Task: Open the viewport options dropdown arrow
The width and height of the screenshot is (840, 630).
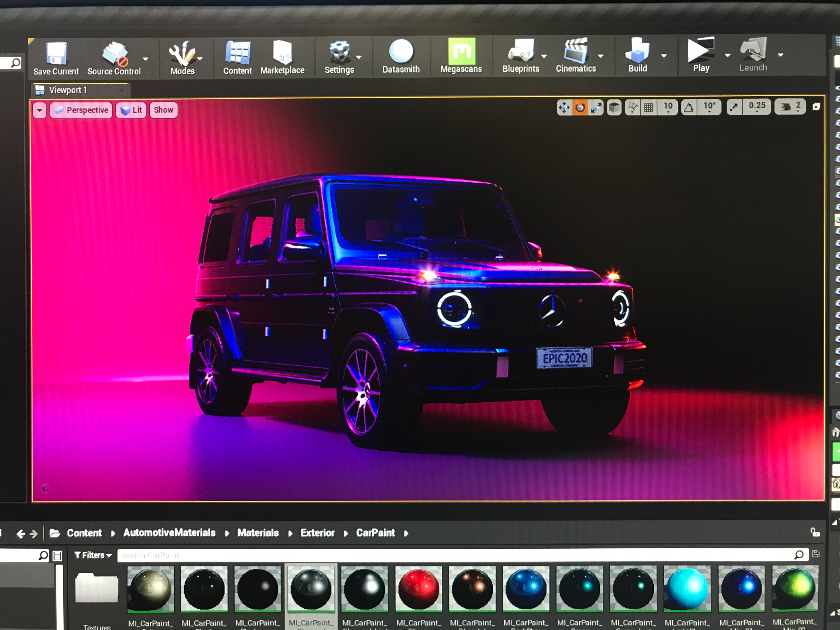Action: point(40,110)
